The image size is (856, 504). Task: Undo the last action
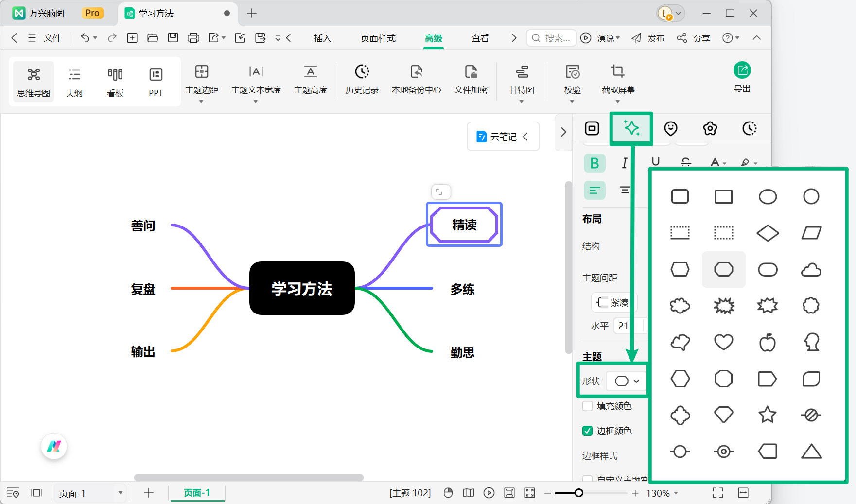(85, 38)
